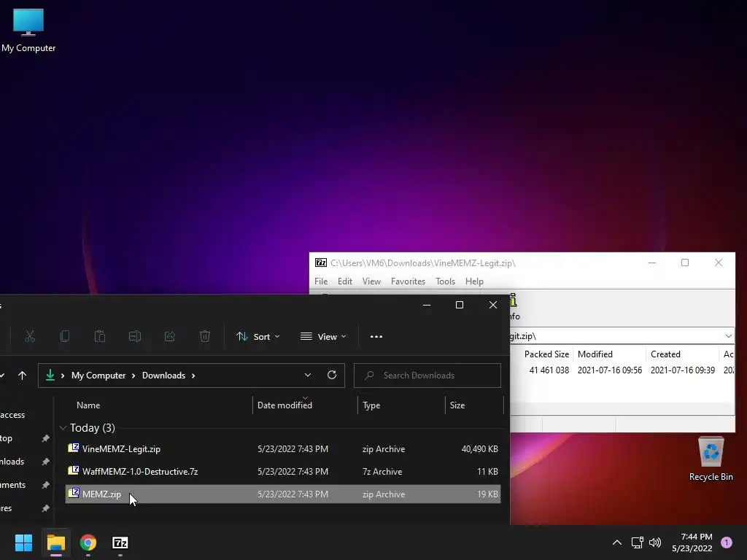Click the 41 461 038 packed size value

click(x=549, y=370)
